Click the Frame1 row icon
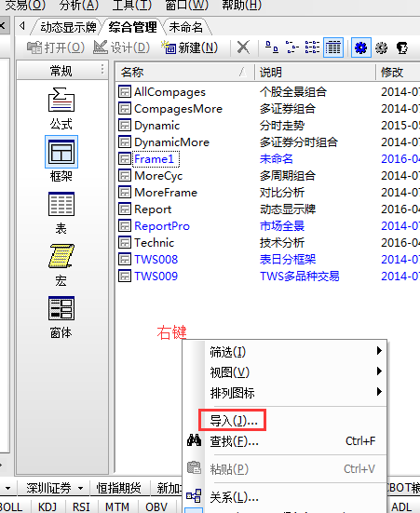The width and height of the screenshot is (420, 513). [x=125, y=158]
